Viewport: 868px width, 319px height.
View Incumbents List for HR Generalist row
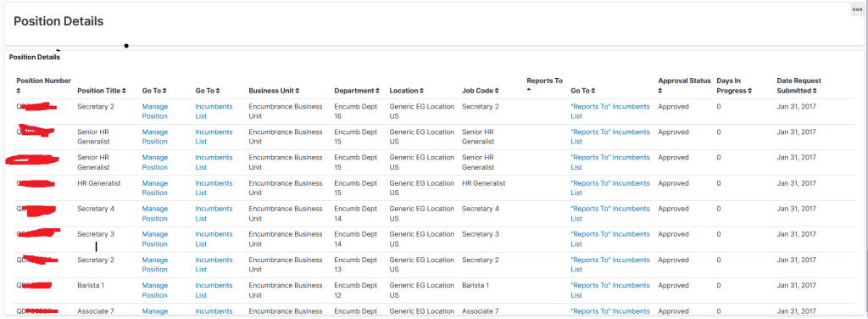point(214,187)
